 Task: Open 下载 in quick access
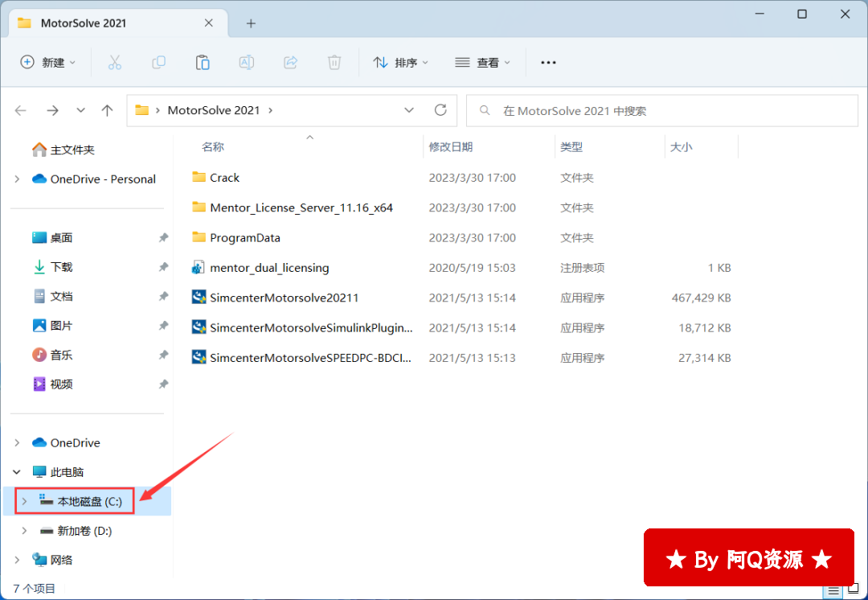52,267
